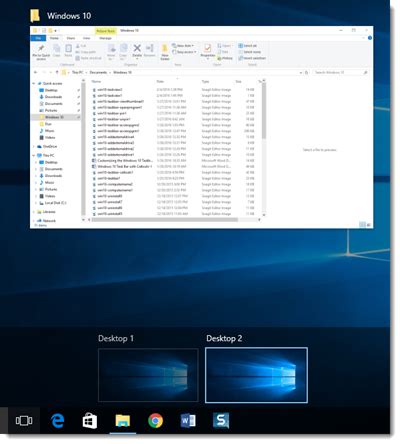Viewport: 400px width, 444px height.
Task: Click Select none in the ribbon
Action: (x=249, y=52)
